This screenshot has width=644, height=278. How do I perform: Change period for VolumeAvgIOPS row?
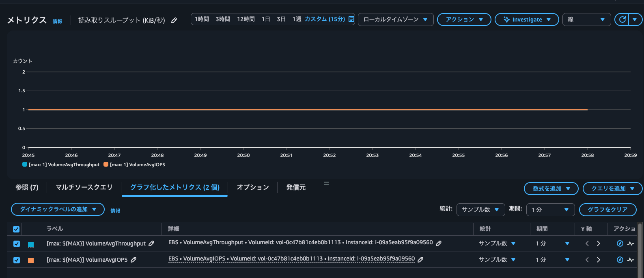[553, 260]
